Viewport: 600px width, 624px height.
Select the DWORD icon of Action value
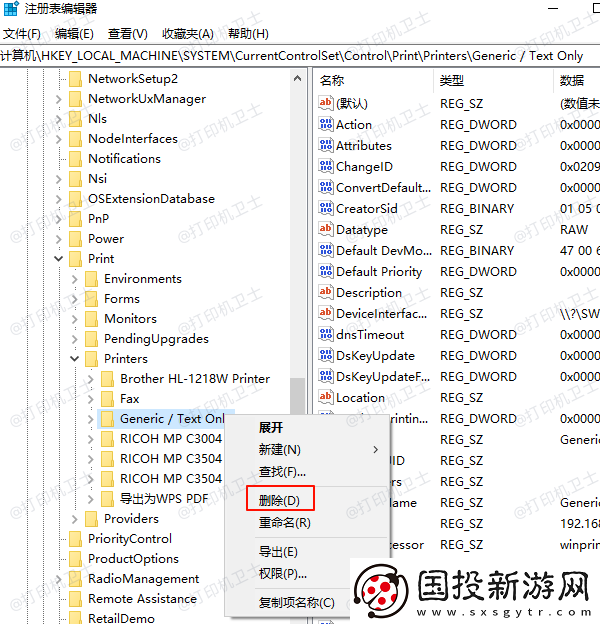click(325, 124)
